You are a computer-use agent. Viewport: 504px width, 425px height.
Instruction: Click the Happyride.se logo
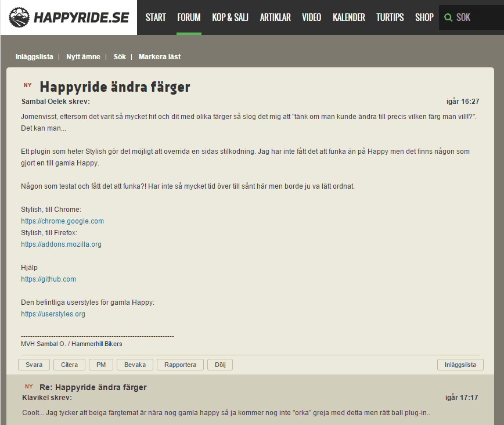(x=69, y=17)
